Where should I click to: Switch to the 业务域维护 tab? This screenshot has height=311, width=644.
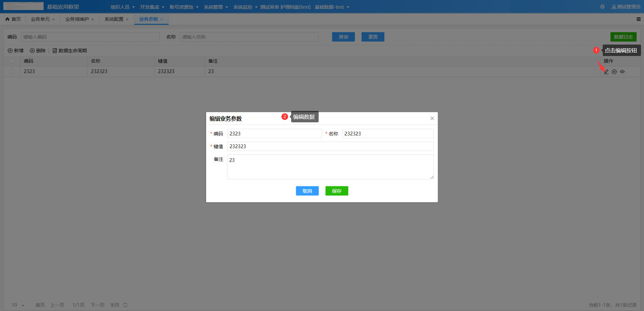point(77,19)
